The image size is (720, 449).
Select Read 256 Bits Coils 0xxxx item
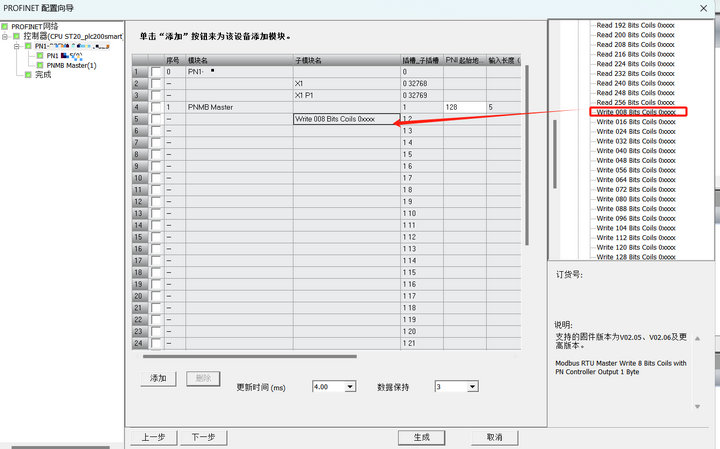(x=636, y=102)
